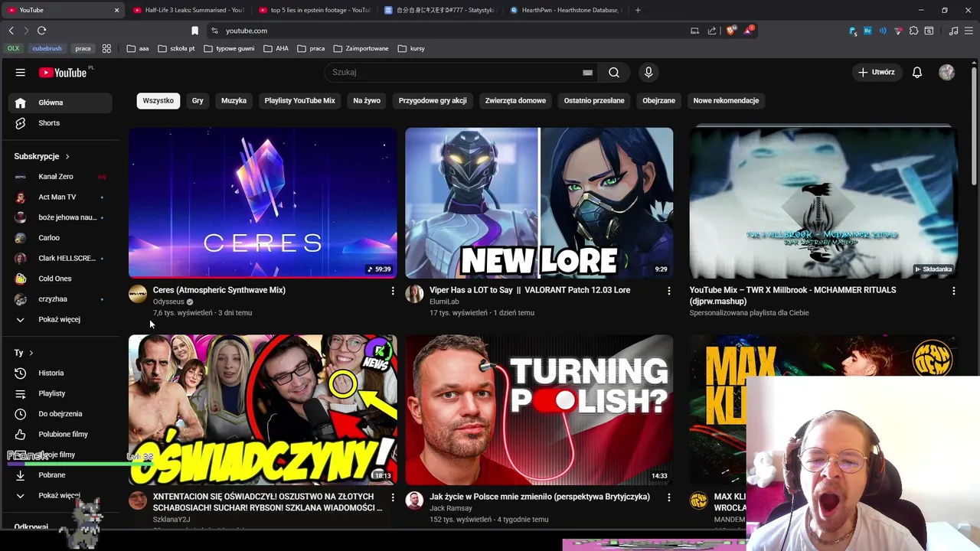Select the Na żywo filter chip
This screenshot has height=551, width=980.
[x=367, y=101]
